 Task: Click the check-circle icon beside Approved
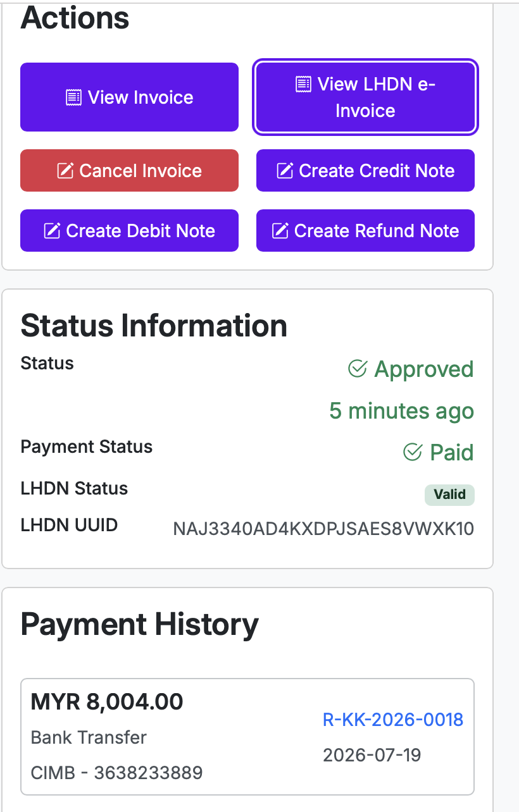tap(358, 369)
